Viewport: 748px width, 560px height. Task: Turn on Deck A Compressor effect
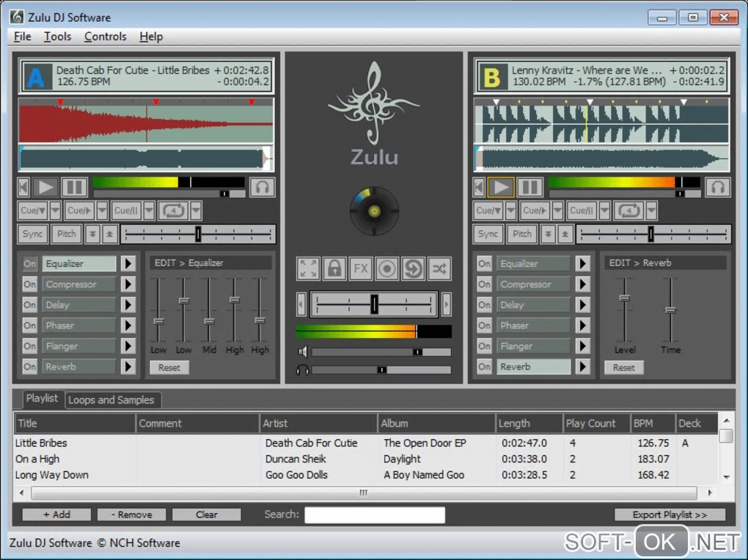click(29, 284)
